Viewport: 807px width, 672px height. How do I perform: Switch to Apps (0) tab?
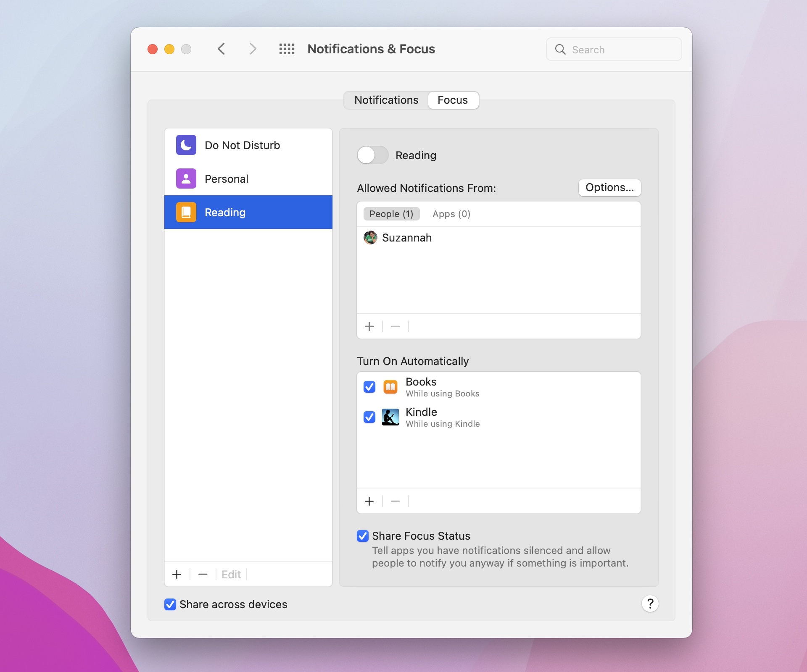(451, 214)
